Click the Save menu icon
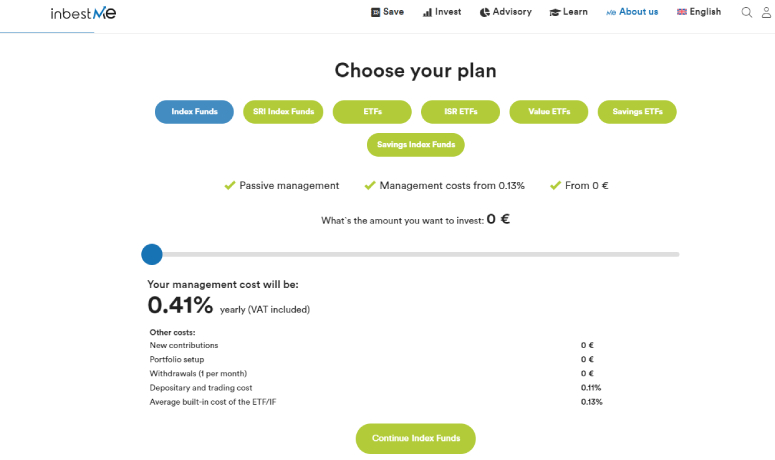Viewport: 775px width, 460px height. pyautogui.click(x=375, y=12)
